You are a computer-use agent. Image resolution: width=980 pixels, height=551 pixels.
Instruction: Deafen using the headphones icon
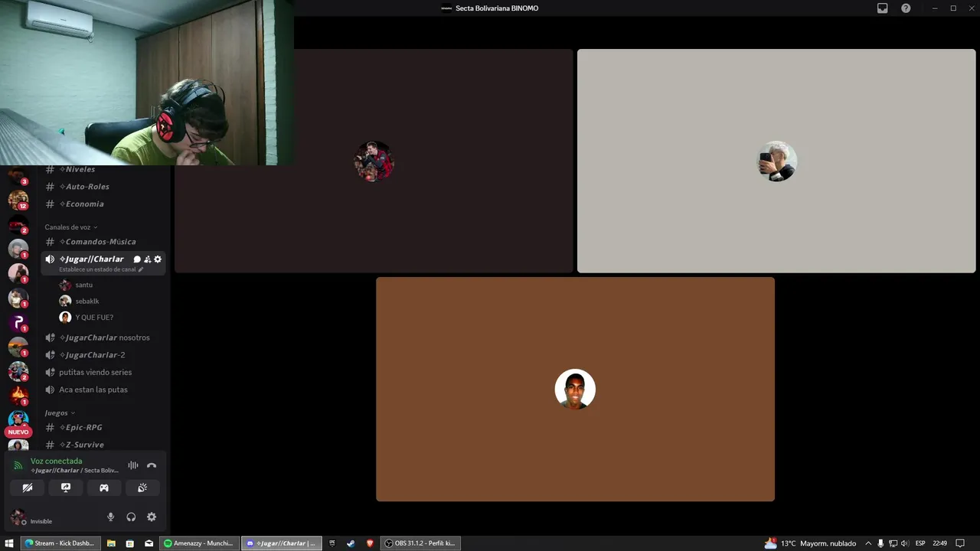(131, 517)
